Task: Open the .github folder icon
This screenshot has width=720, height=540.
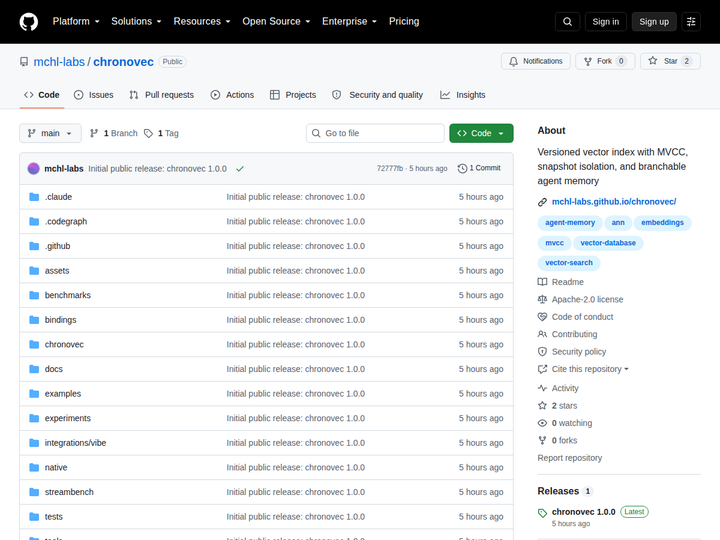Action: click(34, 246)
